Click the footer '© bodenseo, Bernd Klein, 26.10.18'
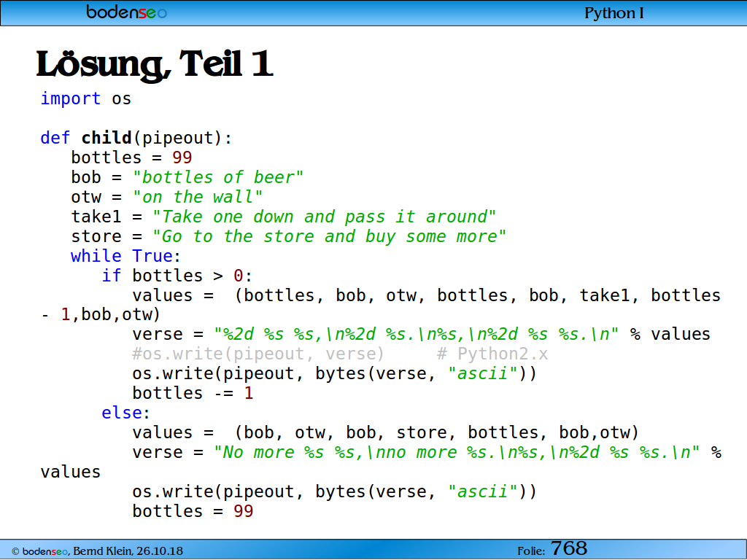 pyautogui.click(x=97, y=551)
